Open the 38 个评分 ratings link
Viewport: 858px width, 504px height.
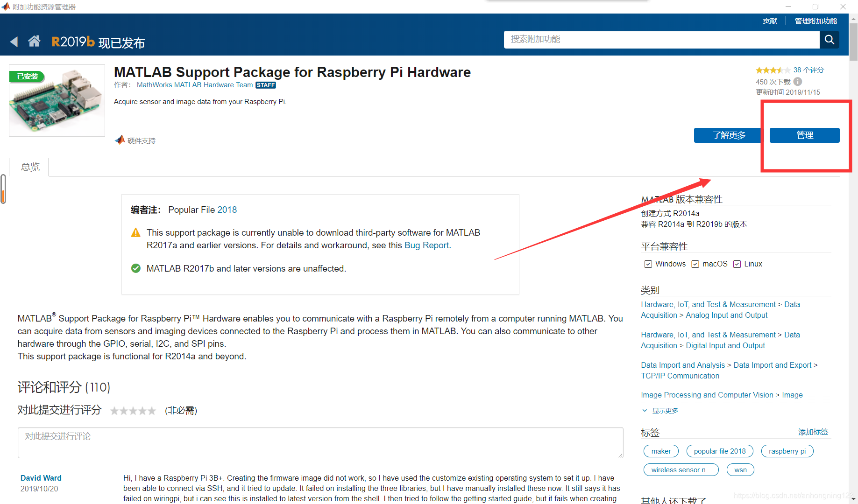(x=808, y=70)
